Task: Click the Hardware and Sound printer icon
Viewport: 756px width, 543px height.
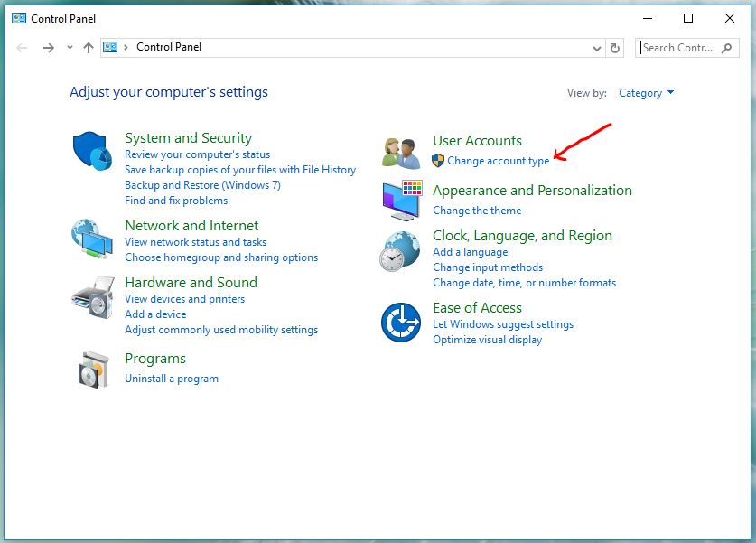Action: [90, 296]
